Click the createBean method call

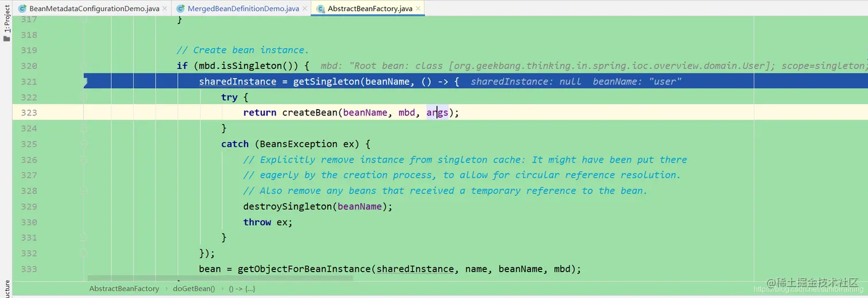309,113
